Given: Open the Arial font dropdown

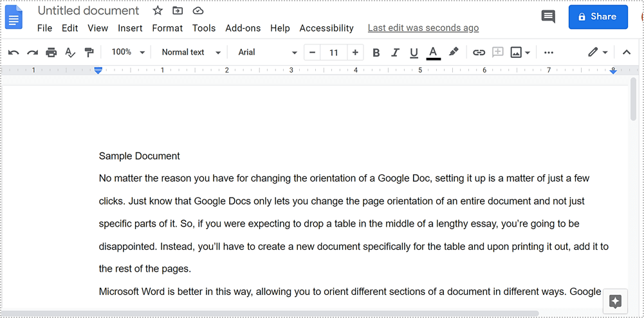Looking at the screenshot, I should pyautogui.click(x=268, y=52).
